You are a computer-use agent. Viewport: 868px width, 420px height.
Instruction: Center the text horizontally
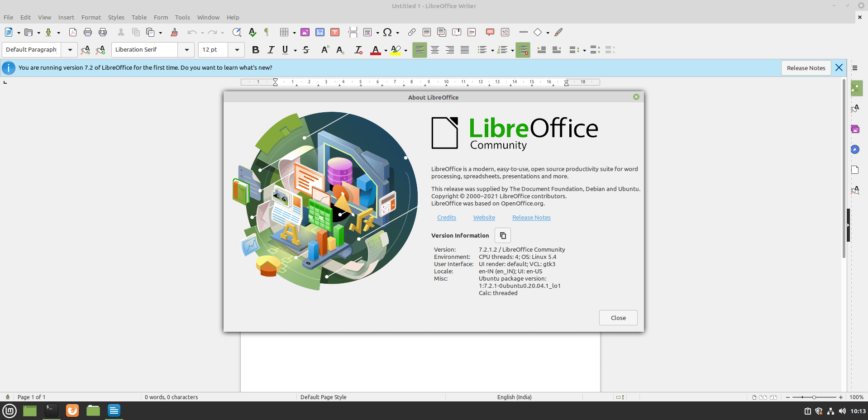(435, 50)
